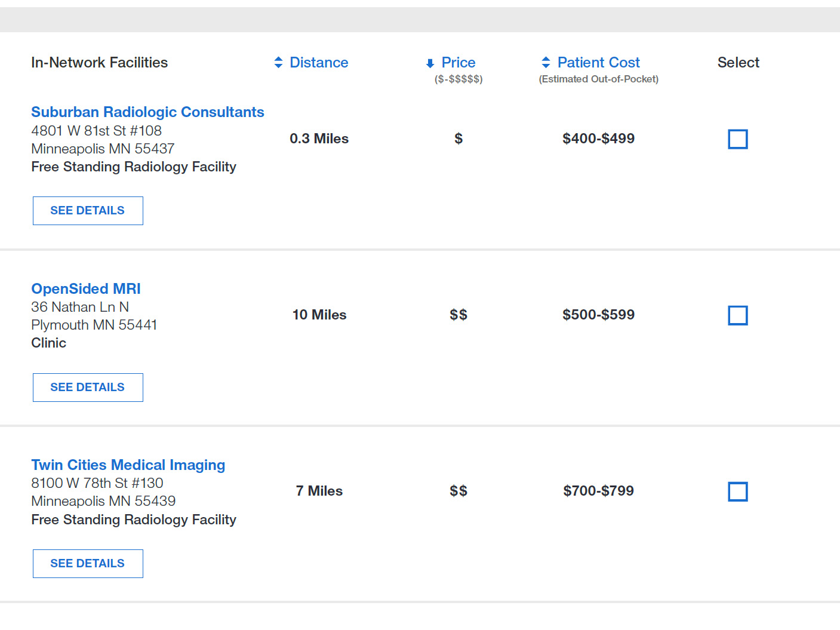840x630 pixels.
Task: Click the $$ price for OpenSided MRI
Action: point(459,315)
